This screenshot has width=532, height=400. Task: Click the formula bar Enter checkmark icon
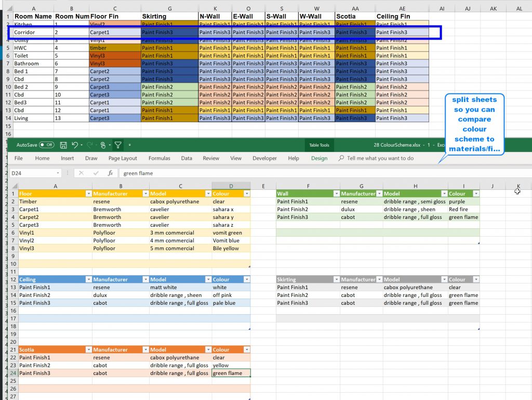point(96,173)
